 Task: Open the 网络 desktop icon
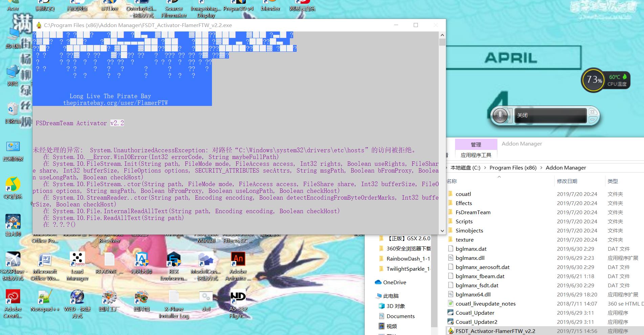[x=13, y=75]
